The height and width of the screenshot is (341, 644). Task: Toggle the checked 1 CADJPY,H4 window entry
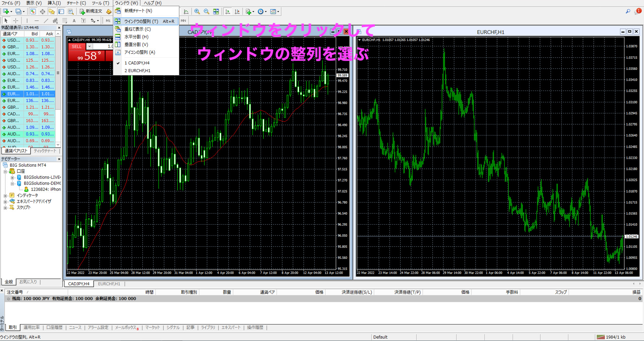pos(137,63)
